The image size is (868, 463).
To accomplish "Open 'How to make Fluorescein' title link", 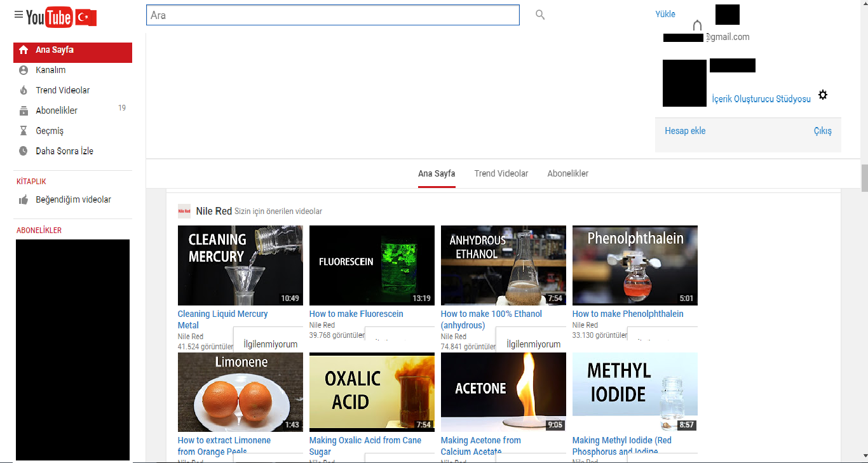I will 356,314.
